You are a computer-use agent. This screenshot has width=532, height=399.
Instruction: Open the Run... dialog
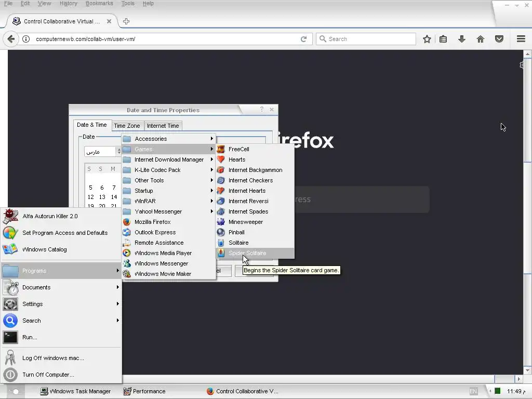tap(61, 337)
